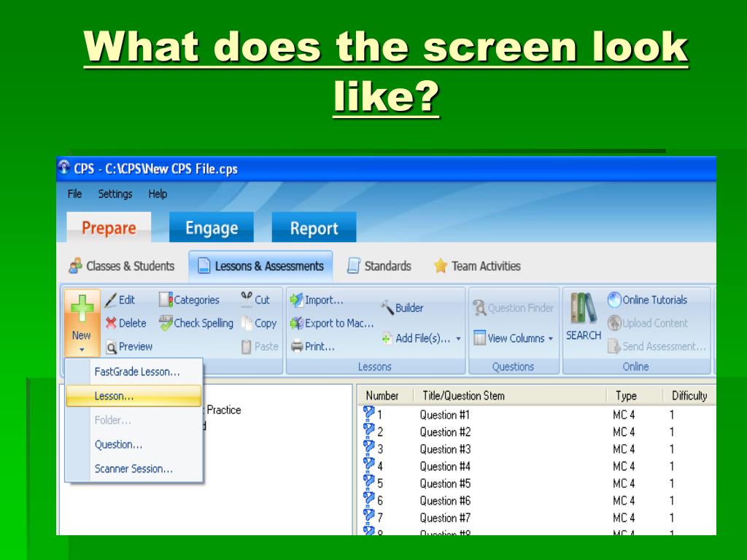The width and height of the screenshot is (747, 560).
Task: Click the Question Finder icon
Action: tap(479, 308)
